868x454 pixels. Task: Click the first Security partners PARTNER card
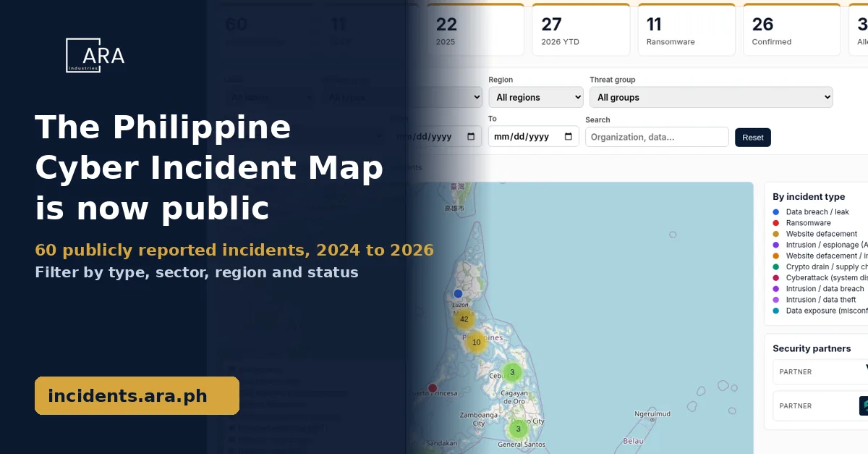click(820, 371)
